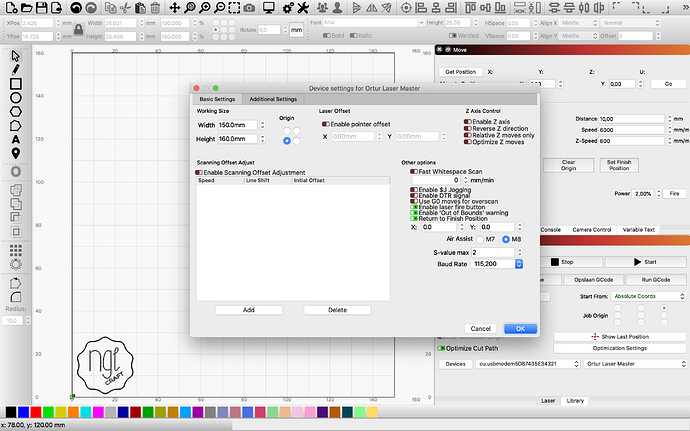Viewport: 690px width, 431px height.
Task: Save the project with the floppy disk icon
Action: tap(41, 7)
